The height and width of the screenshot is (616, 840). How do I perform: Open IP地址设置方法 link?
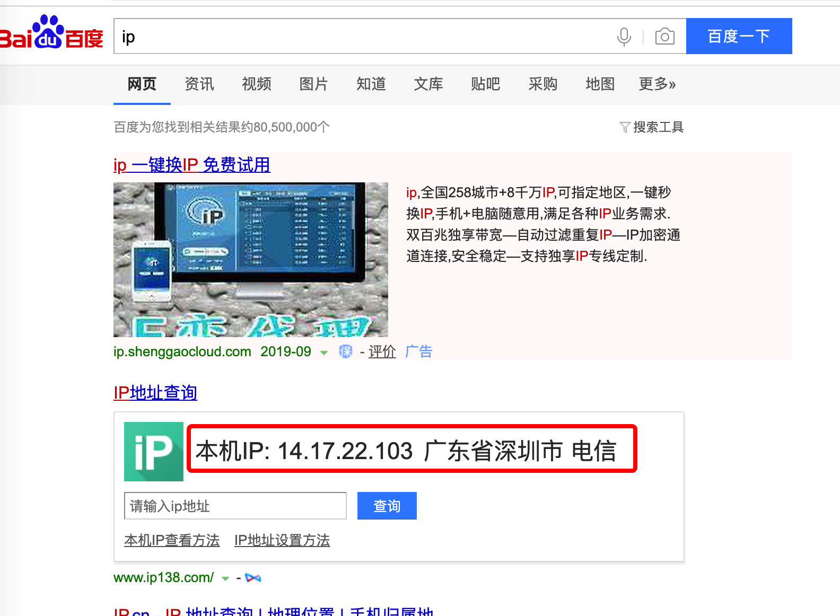tap(282, 540)
